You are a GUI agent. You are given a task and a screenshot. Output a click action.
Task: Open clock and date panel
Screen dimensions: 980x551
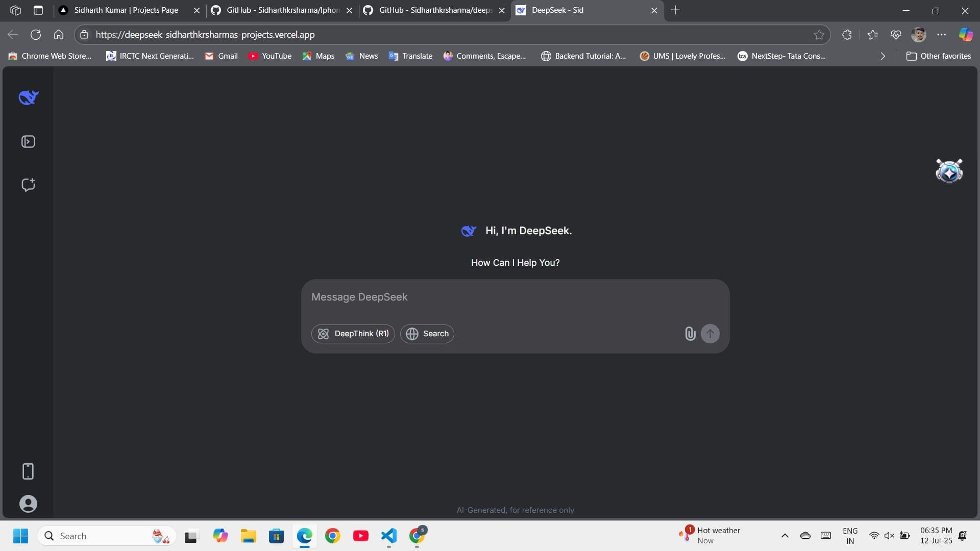[x=936, y=536]
